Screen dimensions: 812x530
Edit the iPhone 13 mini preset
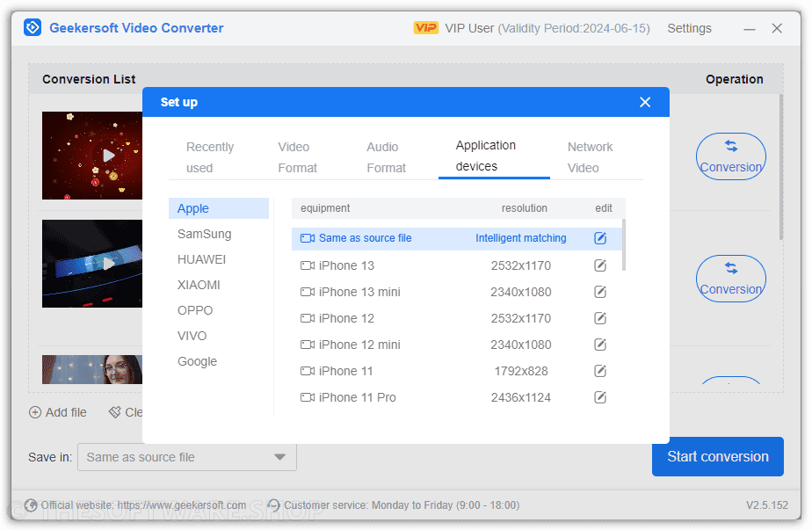tap(599, 292)
